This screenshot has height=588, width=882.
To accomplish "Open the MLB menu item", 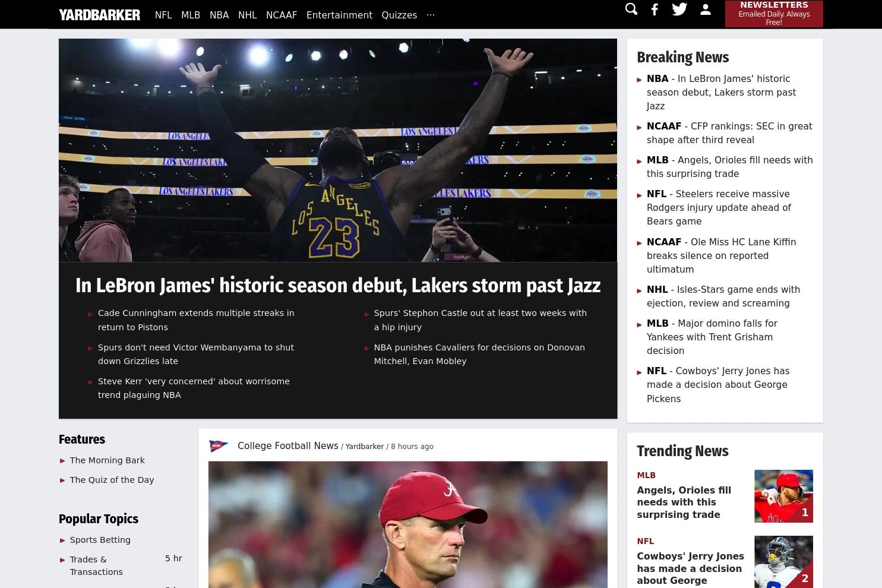I will pos(191,15).
